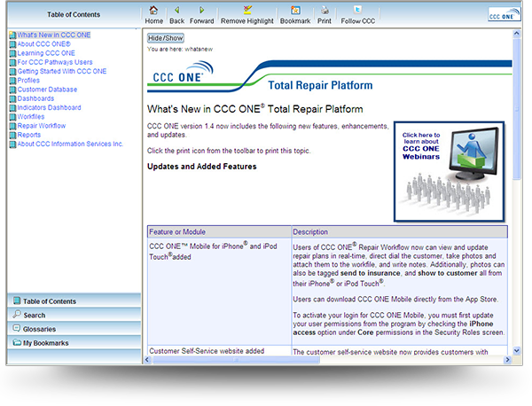Click the book icon beside About CCC Information Services

pyautogui.click(x=12, y=144)
